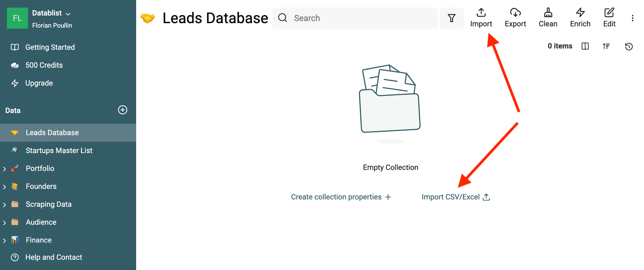Expand the Finance folder
644x270 pixels.
click(4, 241)
